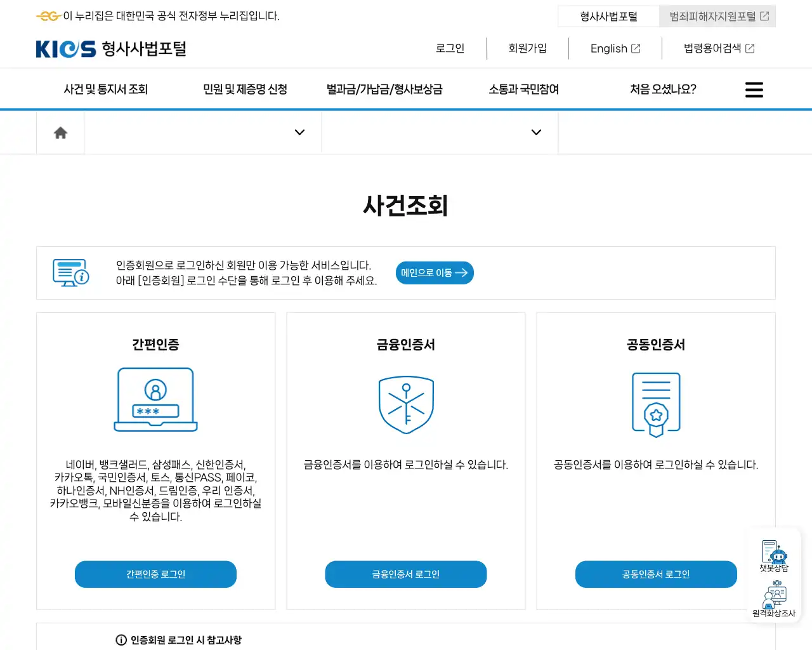Click the info monitor icon in notice box
The width and height of the screenshot is (812, 650).
click(71, 273)
